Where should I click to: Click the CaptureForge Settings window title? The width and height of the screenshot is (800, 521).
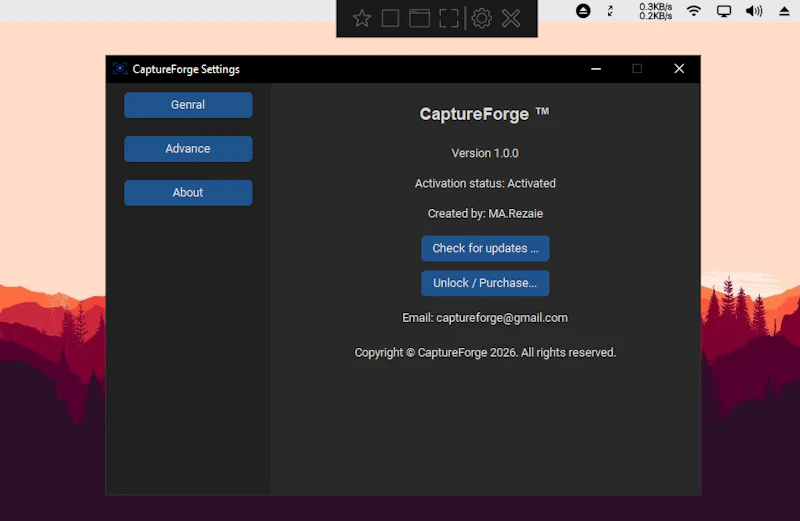coord(186,69)
